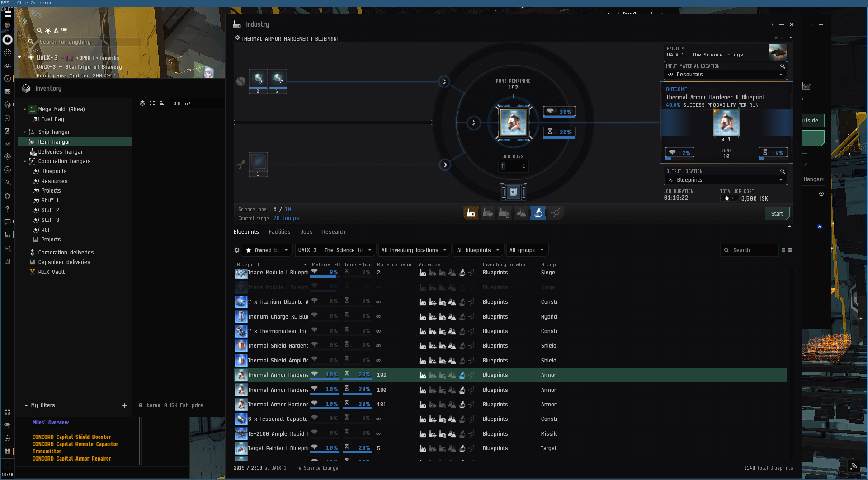Screen dimensions: 868x480
Task: Select the Invention microscope activity icon
Action: pos(538,213)
